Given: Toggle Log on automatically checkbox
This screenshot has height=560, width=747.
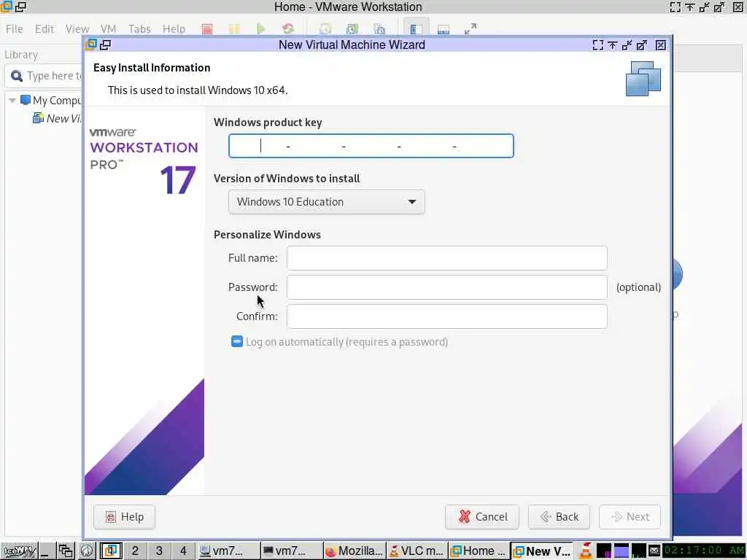Looking at the screenshot, I should [x=237, y=341].
